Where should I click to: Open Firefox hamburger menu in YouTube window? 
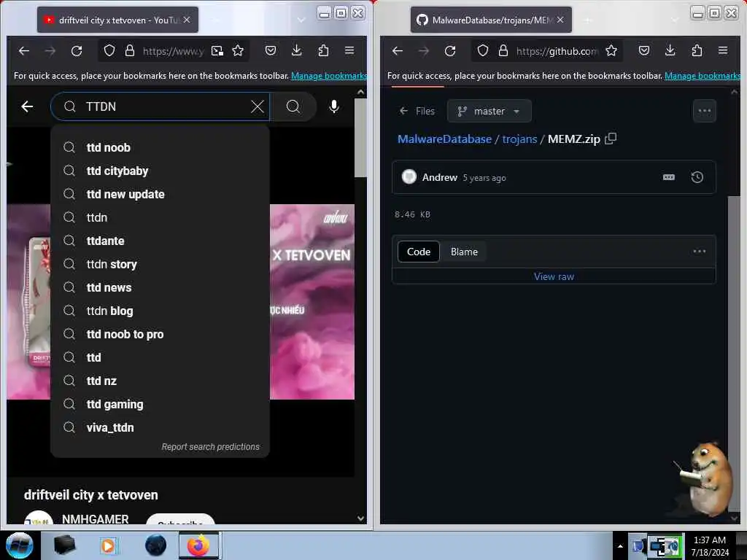pos(349,50)
